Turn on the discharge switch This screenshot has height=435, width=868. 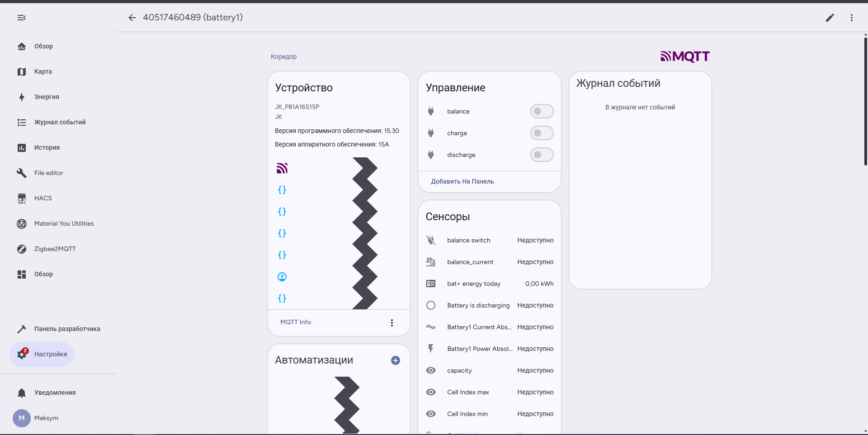[x=542, y=155]
